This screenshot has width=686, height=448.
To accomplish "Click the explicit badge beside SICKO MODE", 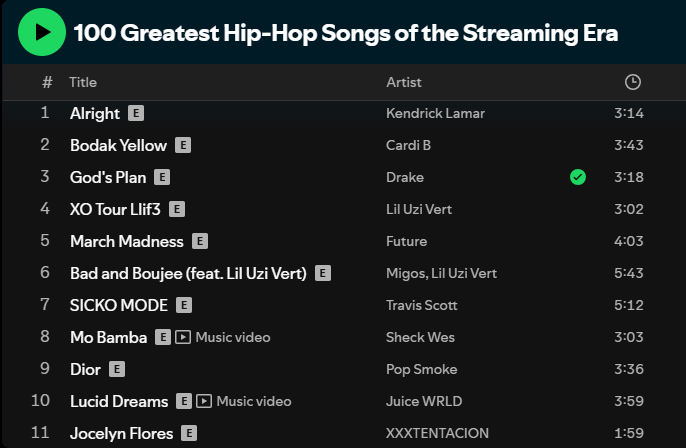I will 185,305.
